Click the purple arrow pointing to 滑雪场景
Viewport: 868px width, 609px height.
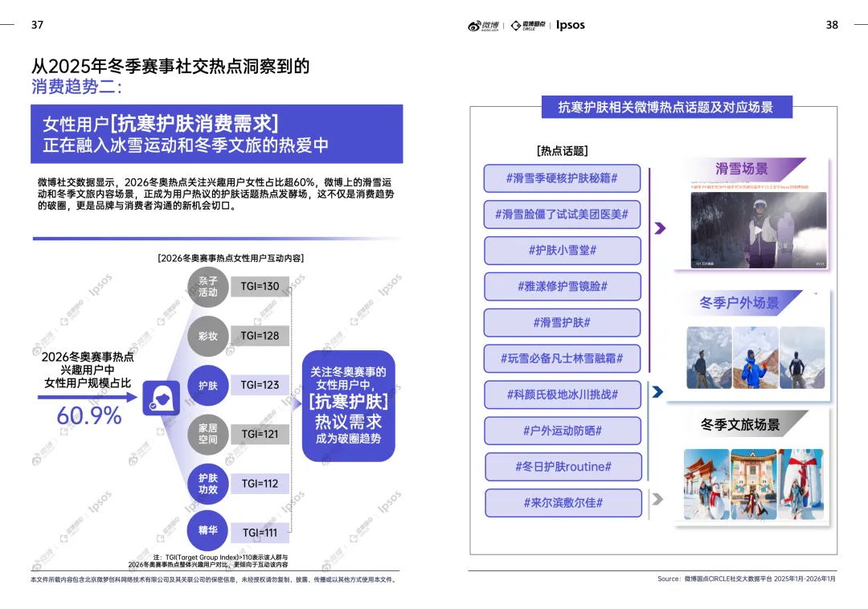tap(660, 228)
